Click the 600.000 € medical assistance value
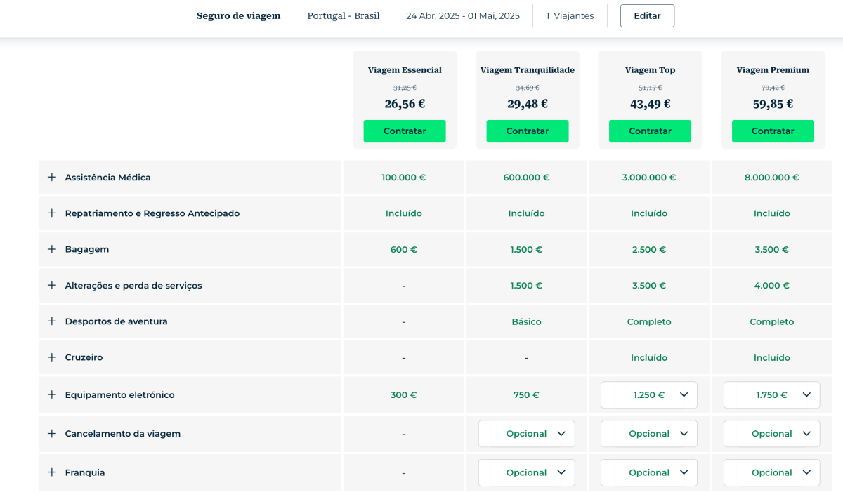 click(526, 178)
